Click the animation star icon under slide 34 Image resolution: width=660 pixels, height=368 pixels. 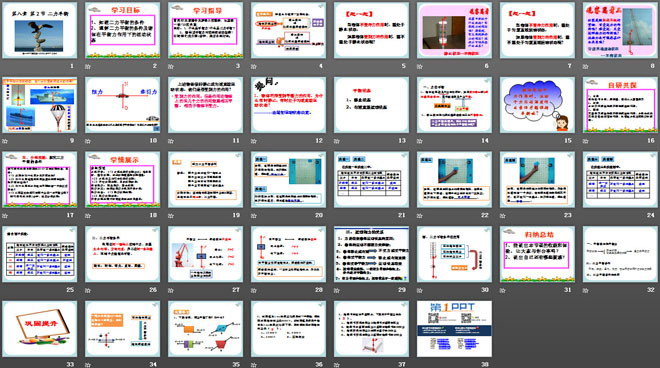click(88, 365)
